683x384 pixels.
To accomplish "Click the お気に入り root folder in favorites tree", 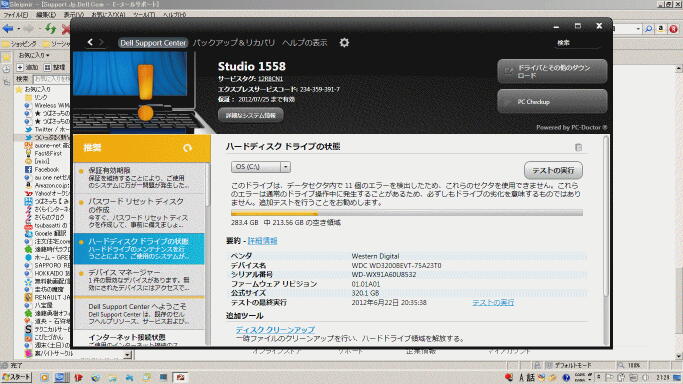I will tap(33, 89).
